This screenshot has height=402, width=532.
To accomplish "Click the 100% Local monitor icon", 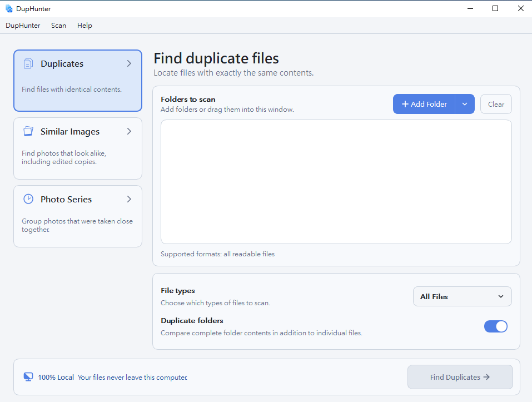I will tap(28, 377).
